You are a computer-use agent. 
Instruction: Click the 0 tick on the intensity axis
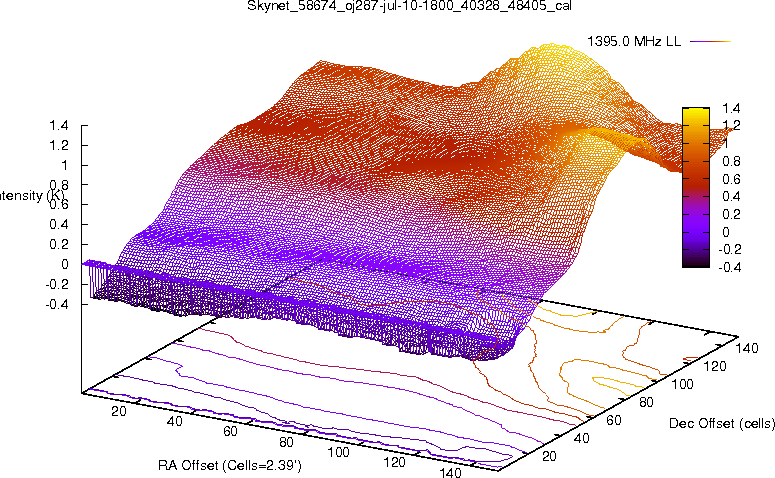point(65,264)
